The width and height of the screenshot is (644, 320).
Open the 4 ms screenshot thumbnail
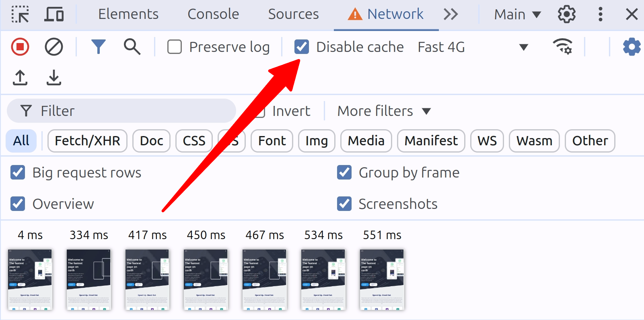tap(30, 280)
